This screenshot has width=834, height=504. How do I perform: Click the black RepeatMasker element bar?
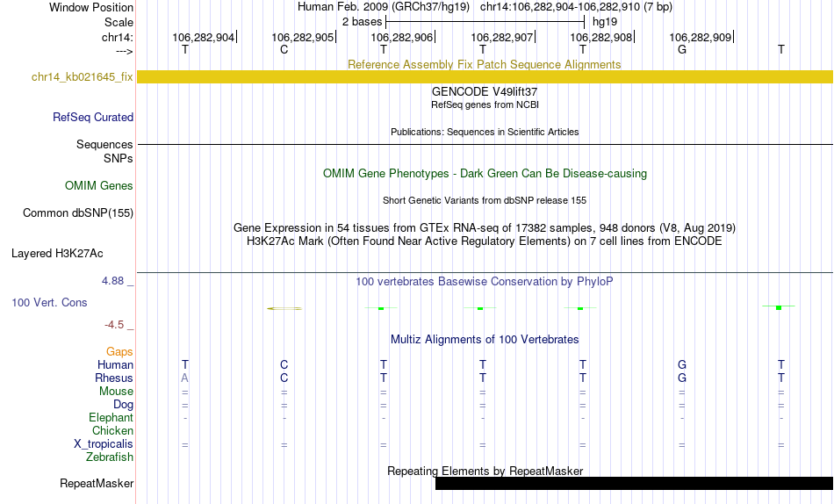click(634, 483)
